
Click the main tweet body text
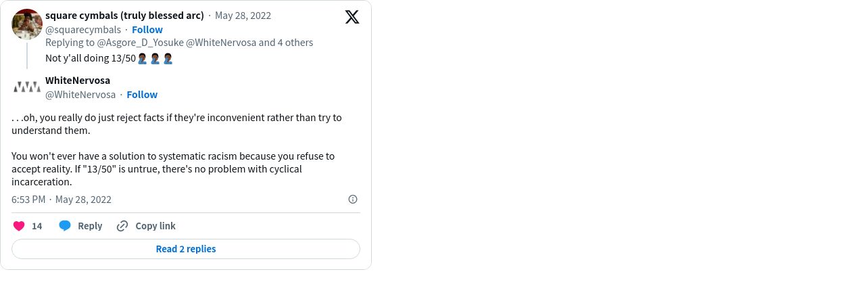point(177,149)
